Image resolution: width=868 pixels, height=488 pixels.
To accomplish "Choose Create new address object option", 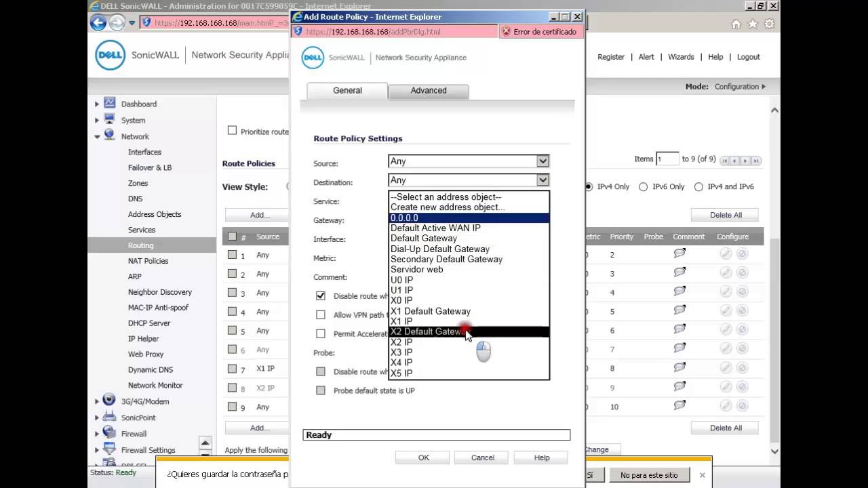I will [x=469, y=207].
